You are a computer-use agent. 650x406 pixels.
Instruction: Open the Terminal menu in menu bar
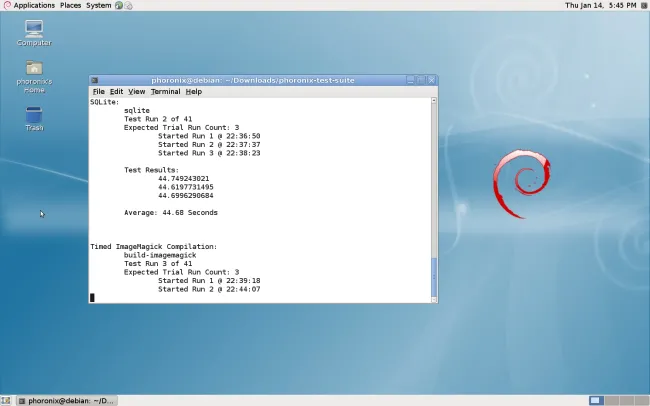click(165, 91)
